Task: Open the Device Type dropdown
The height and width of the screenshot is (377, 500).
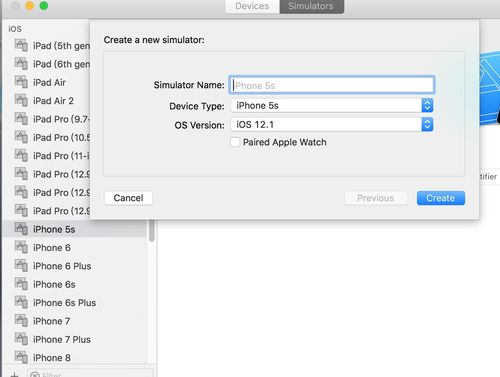Action: pyautogui.click(x=332, y=106)
